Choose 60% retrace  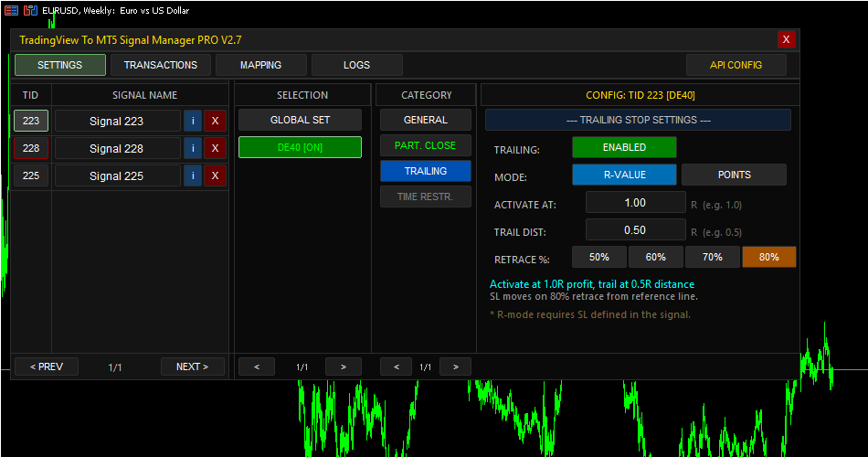(x=655, y=257)
